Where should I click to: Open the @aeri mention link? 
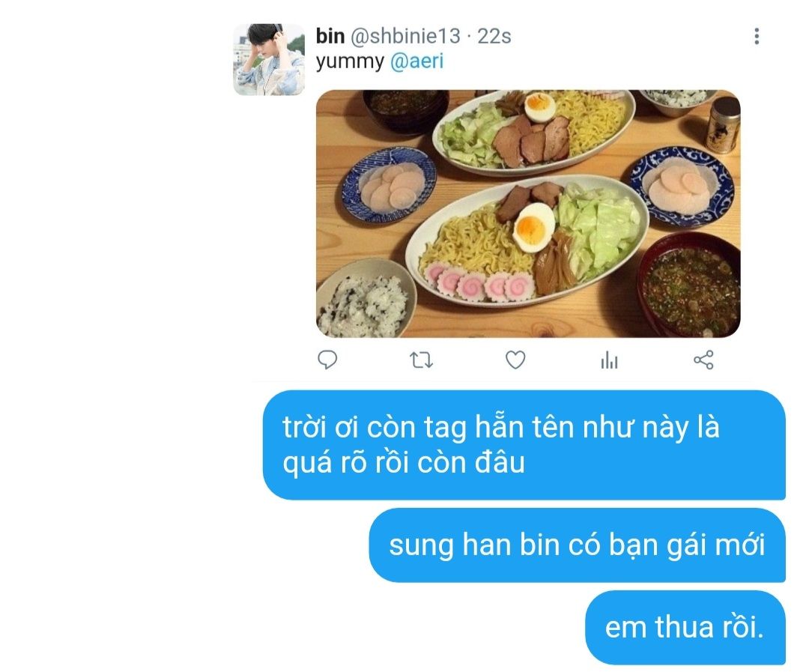tap(417, 61)
